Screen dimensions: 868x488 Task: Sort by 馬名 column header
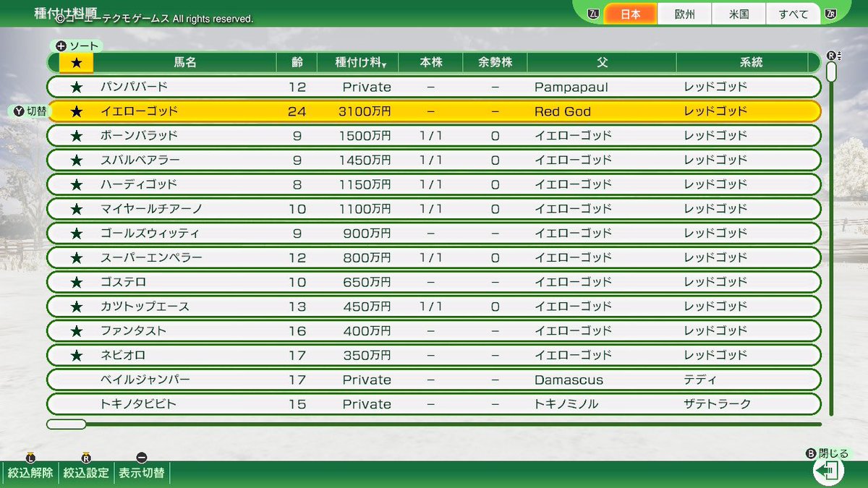coord(185,63)
